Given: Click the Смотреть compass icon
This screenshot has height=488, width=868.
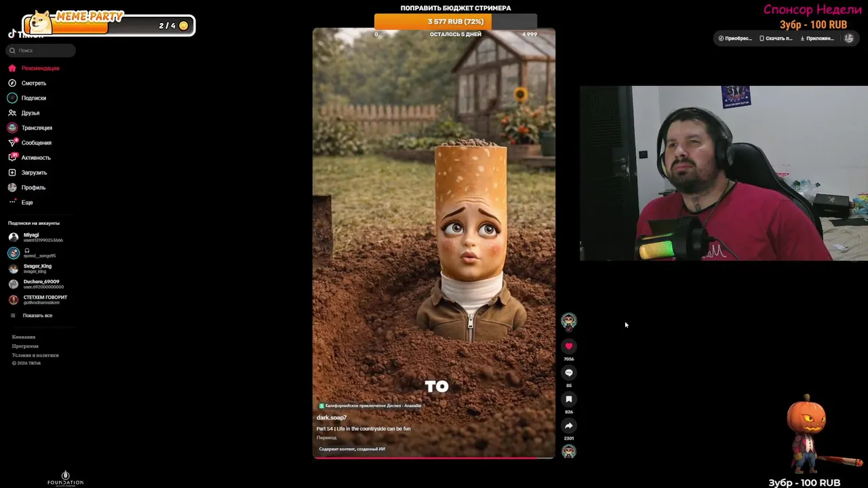Looking at the screenshot, I should [12, 83].
